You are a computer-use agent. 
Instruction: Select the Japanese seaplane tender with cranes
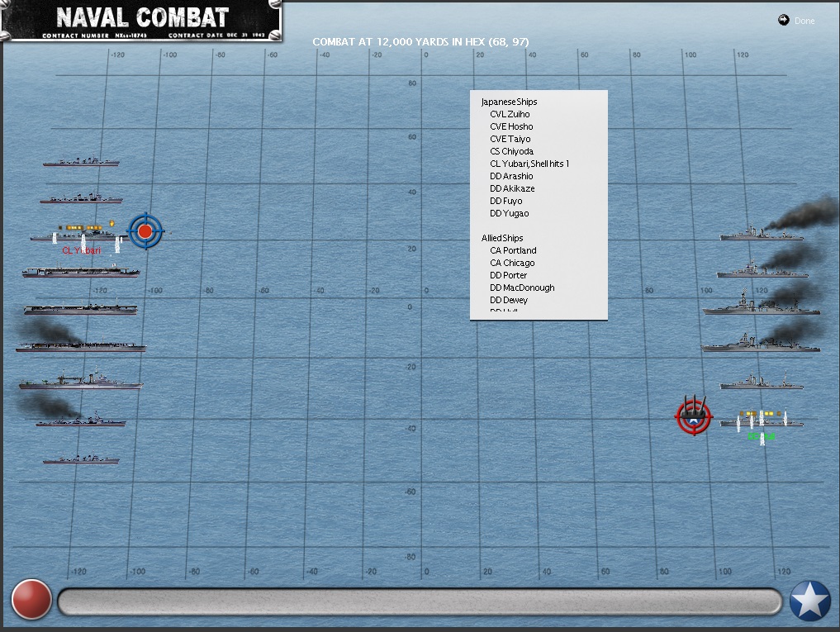click(x=81, y=380)
